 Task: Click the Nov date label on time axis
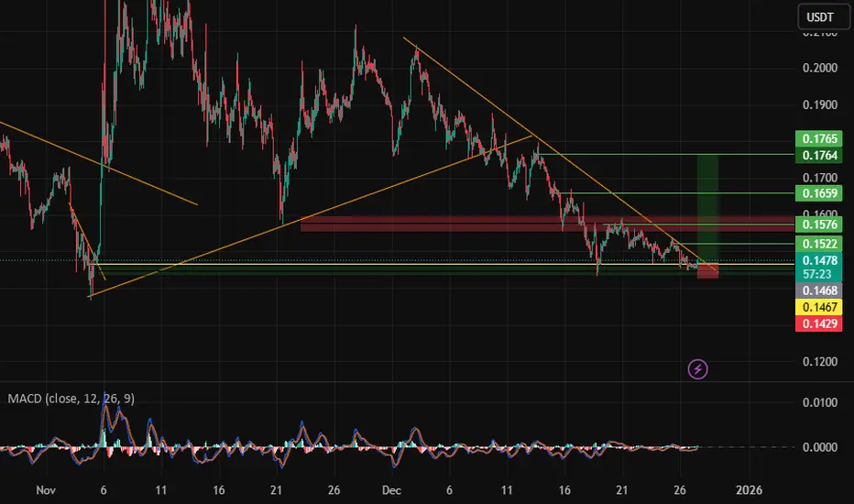click(x=46, y=490)
